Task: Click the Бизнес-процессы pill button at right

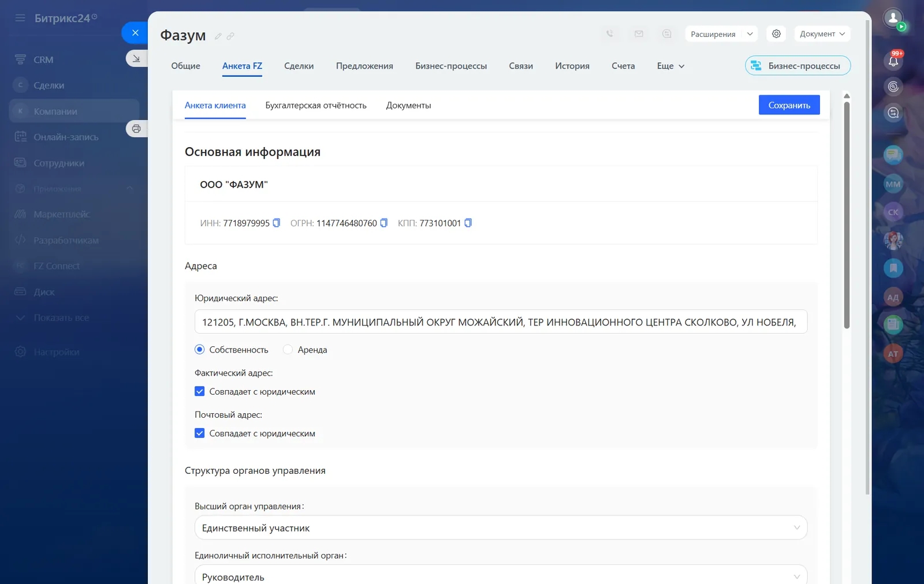Action: click(x=797, y=66)
